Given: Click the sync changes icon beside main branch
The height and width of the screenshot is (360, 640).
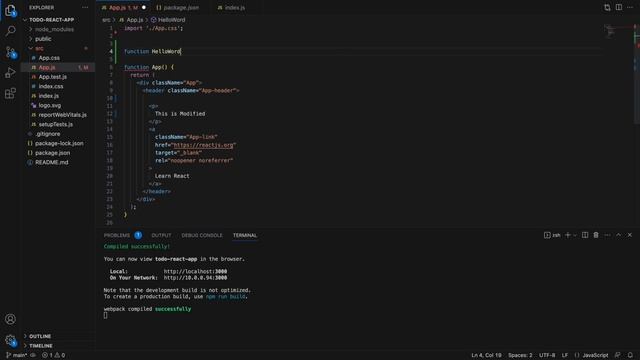Looking at the screenshot, I should [33, 355].
